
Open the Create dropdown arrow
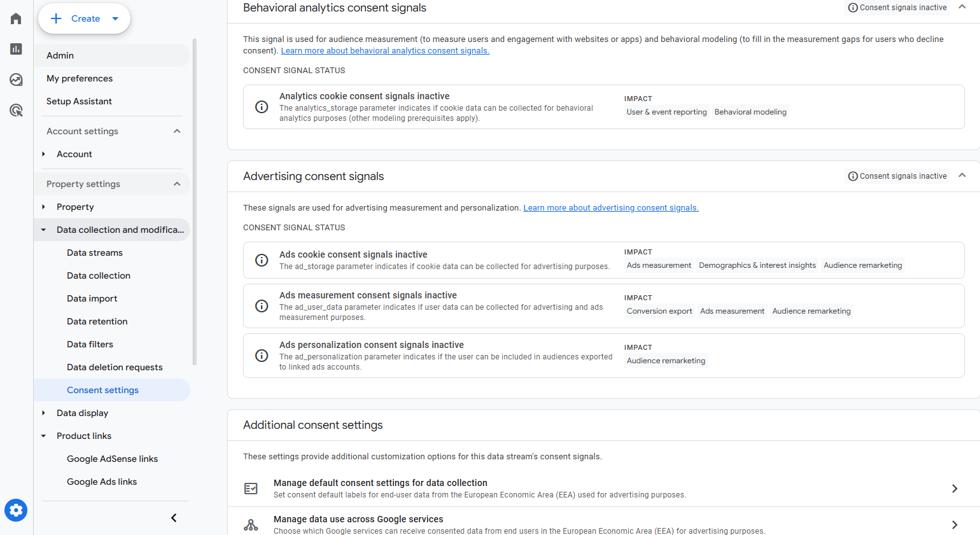click(x=115, y=18)
